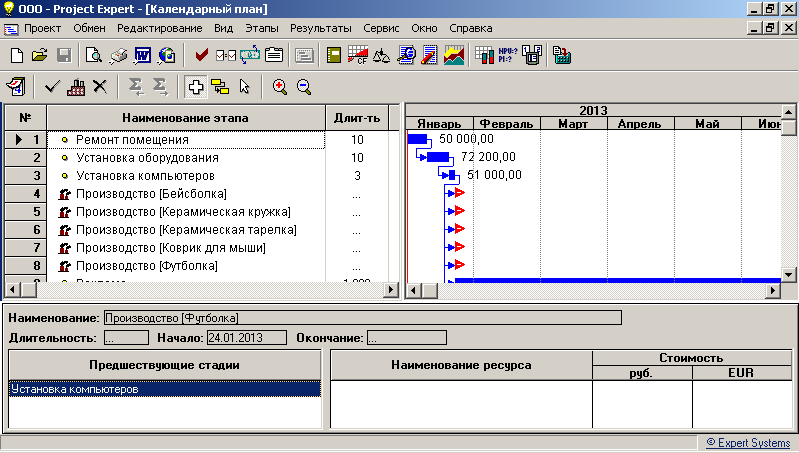Click the add production factory icon
Screen dimensions: 799x453
77,87
